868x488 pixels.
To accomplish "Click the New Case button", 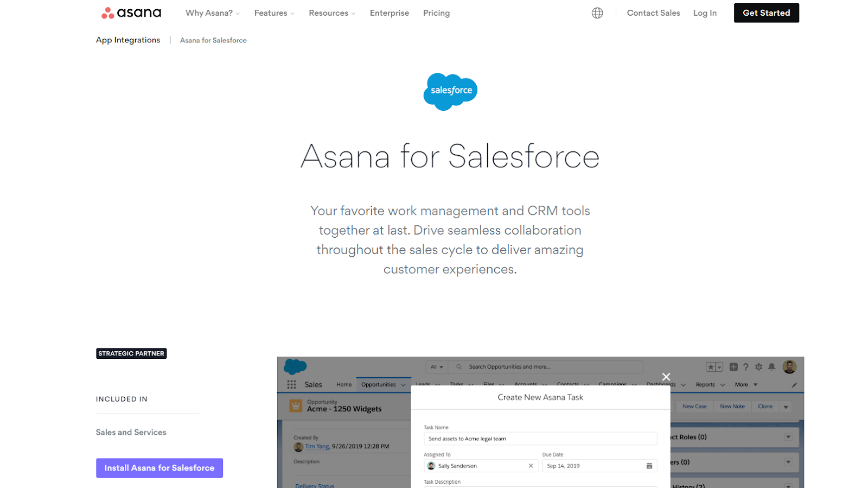I will (x=694, y=407).
